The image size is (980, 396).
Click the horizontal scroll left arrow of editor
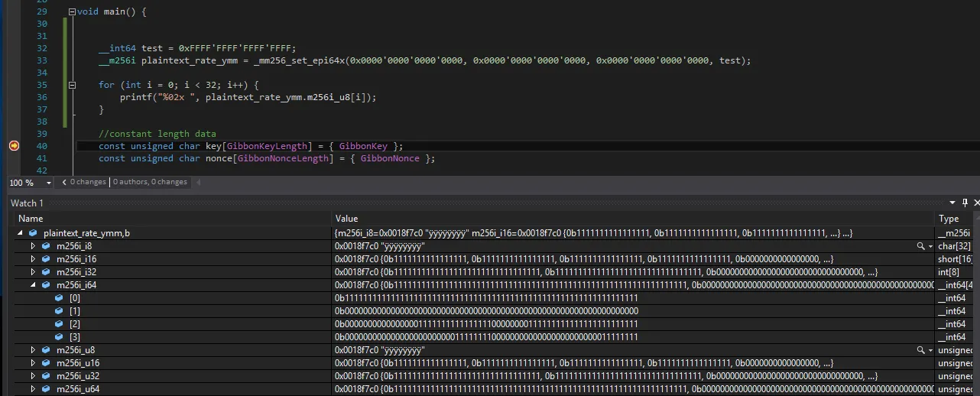click(x=200, y=182)
